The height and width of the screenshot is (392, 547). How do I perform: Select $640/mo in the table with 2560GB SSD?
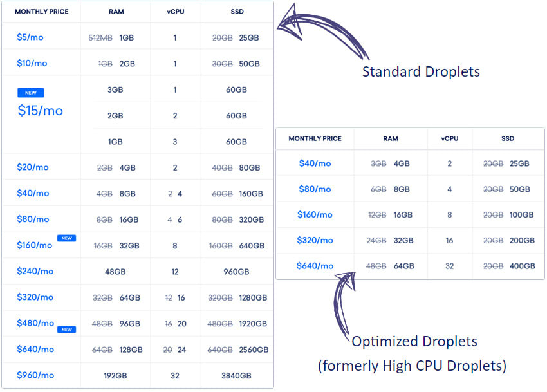click(x=35, y=350)
